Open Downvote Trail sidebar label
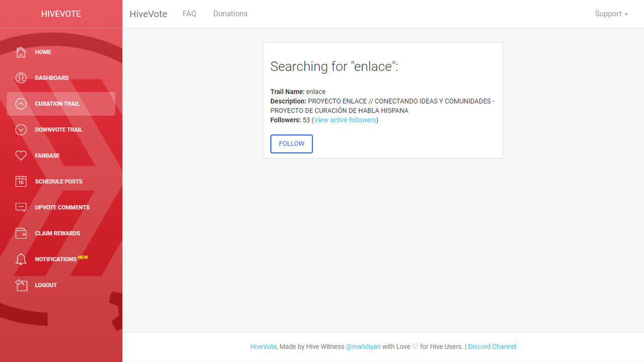 (x=59, y=130)
